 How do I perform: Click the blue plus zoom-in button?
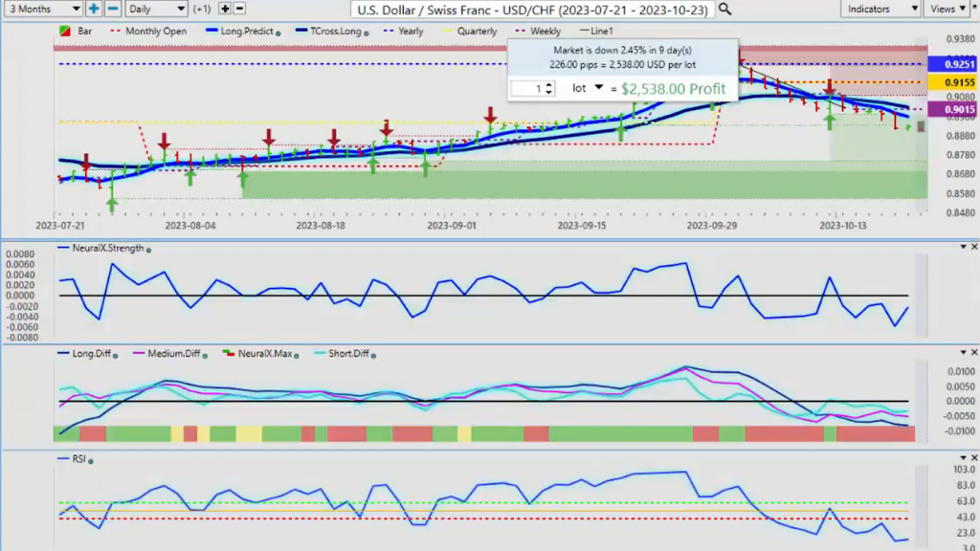pyautogui.click(x=94, y=9)
